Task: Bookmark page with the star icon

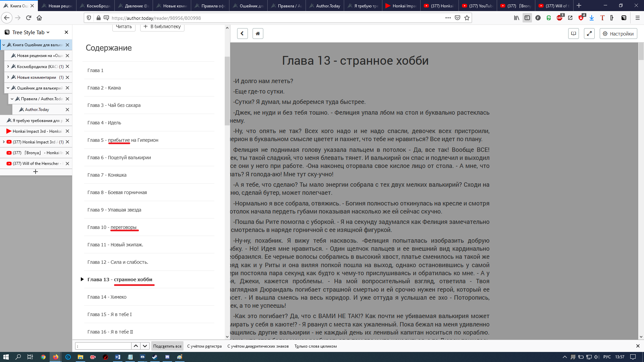Action: coord(467,18)
